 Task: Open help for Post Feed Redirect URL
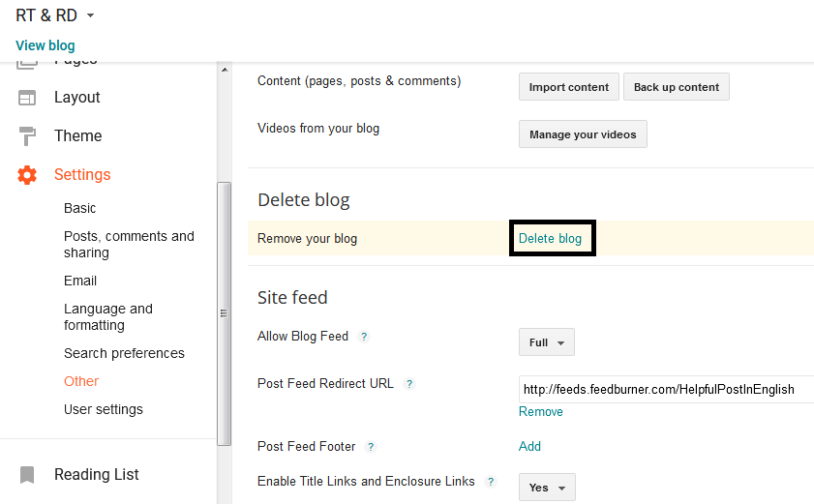tap(409, 384)
